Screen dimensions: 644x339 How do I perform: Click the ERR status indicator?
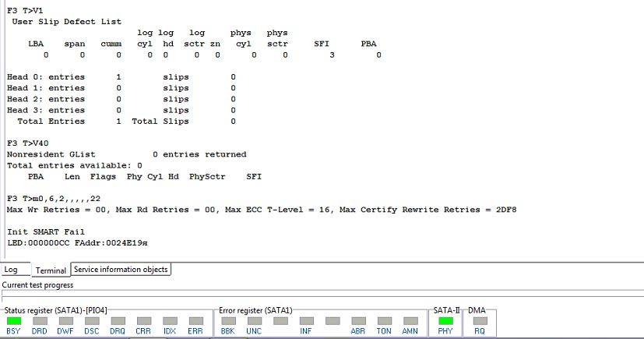[x=196, y=321]
